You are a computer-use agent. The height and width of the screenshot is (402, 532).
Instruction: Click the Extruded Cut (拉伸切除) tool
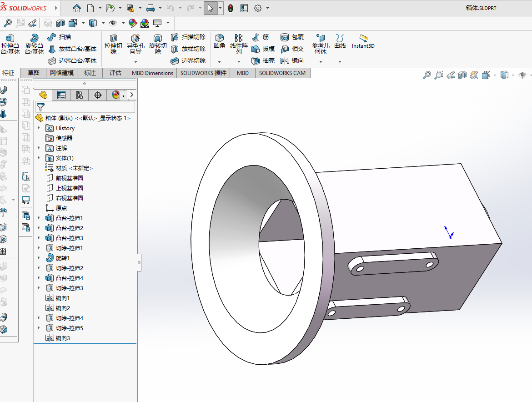pyautogui.click(x=113, y=44)
